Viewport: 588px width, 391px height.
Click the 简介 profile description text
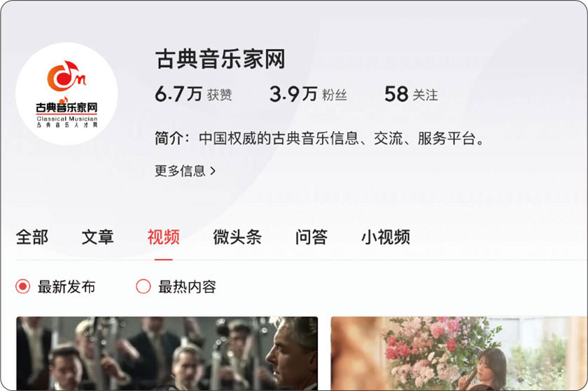(x=320, y=139)
